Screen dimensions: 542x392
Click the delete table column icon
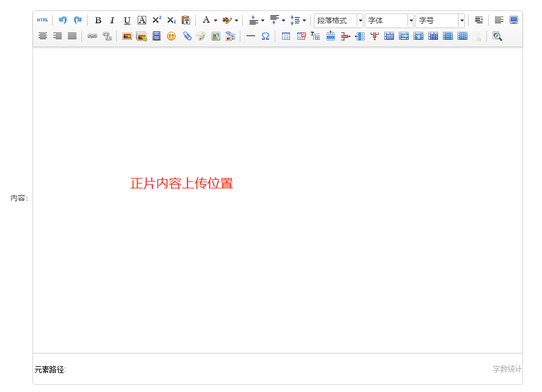click(374, 36)
